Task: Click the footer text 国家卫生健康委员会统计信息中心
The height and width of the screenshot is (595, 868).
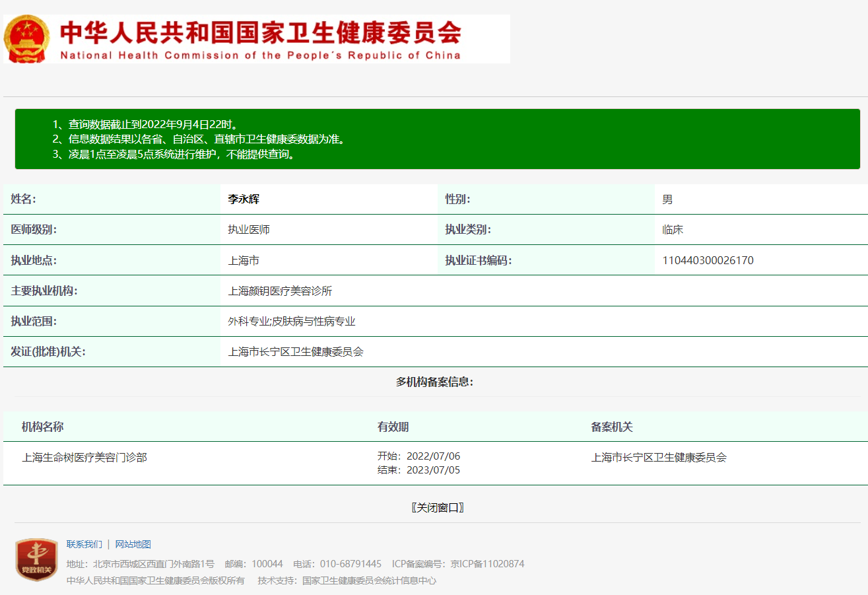Action: pos(370,580)
